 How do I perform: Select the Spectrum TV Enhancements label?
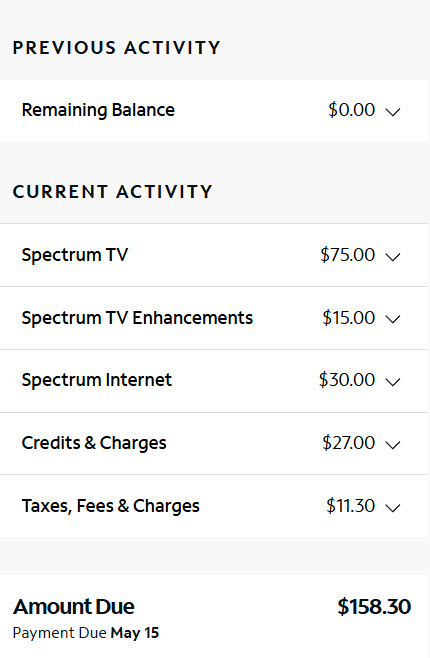(x=137, y=318)
